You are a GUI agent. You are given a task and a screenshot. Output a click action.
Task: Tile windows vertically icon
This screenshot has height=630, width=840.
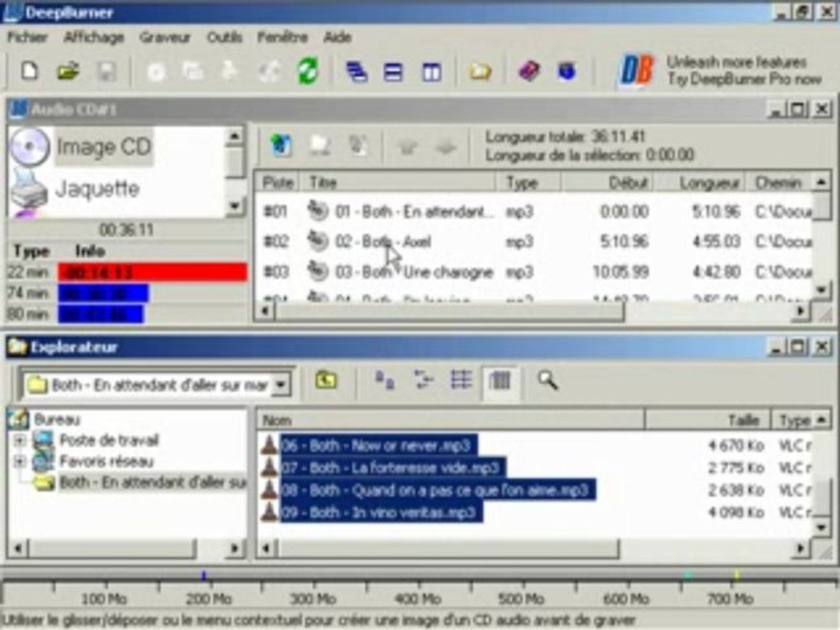click(431, 73)
